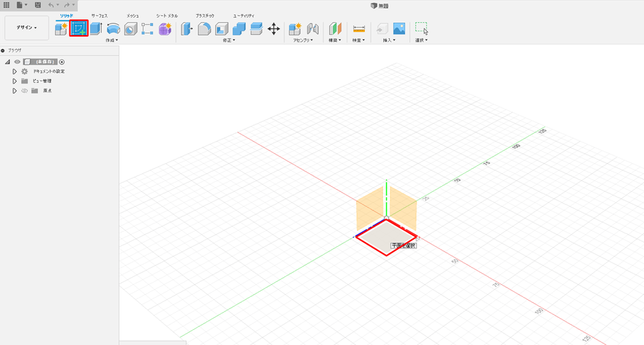
Task: Select the Move/Copy arrows tool
Action: click(x=273, y=29)
